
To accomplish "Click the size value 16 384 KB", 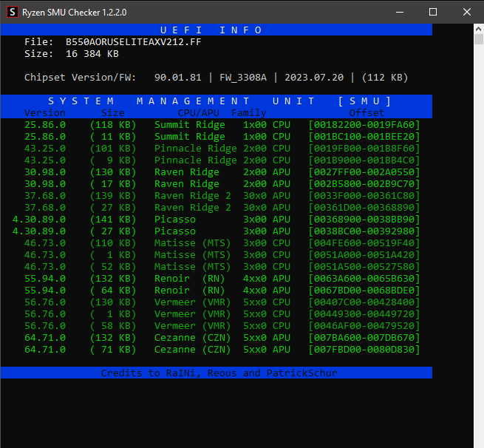I will click(x=92, y=54).
